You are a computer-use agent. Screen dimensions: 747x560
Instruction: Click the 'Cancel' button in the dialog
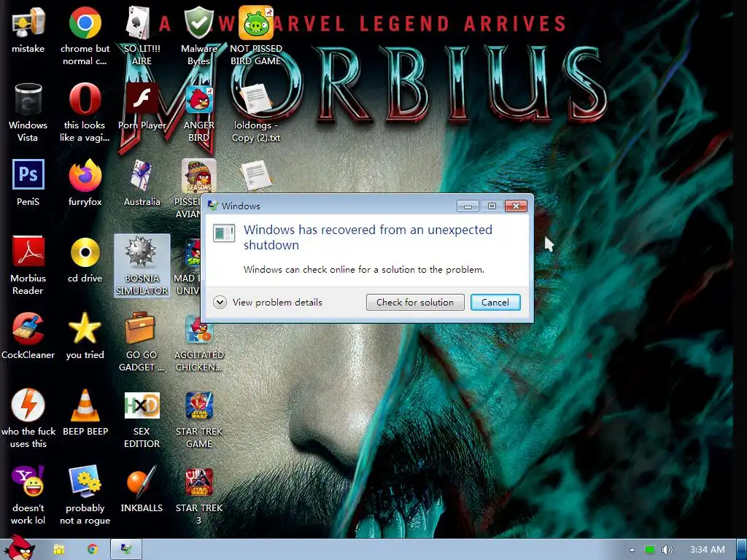[495, 303]
